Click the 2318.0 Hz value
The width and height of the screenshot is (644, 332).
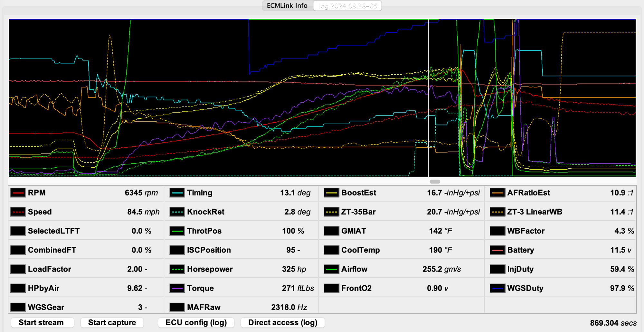click(x=289, y=307)
